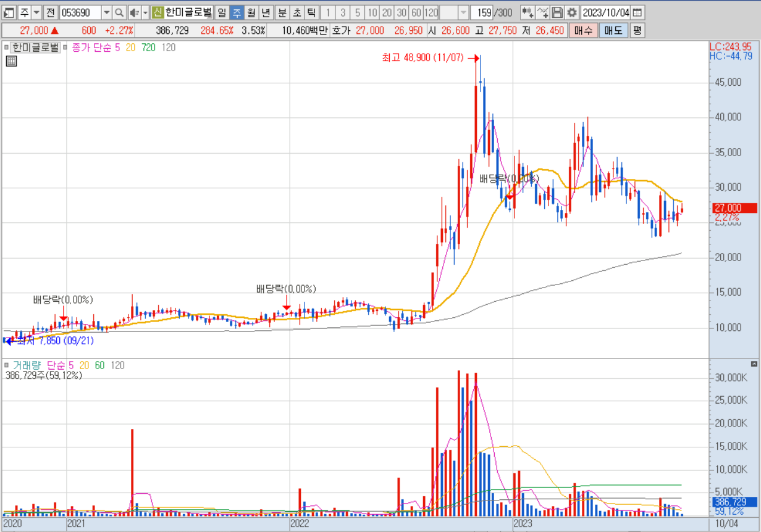Click the 한미글로벌 chart legend label
Viewport: 761px width, 532px height.
[36, 48]
